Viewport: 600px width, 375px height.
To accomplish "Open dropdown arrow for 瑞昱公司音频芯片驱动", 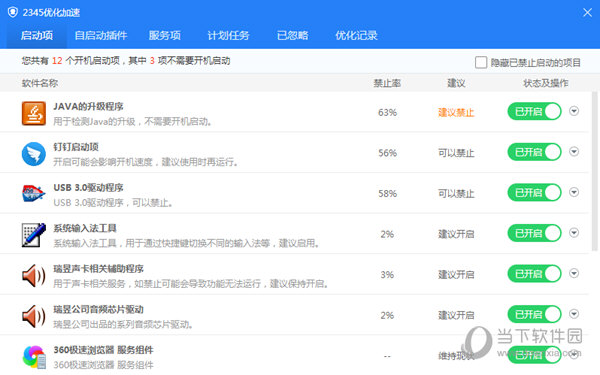I will (x=574, y=314).
